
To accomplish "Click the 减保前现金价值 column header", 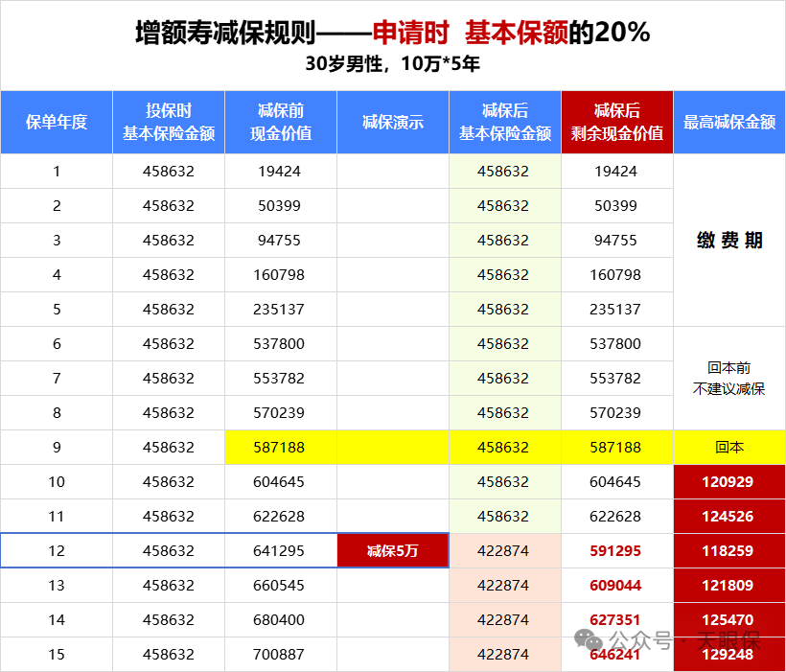I will 281,122.
